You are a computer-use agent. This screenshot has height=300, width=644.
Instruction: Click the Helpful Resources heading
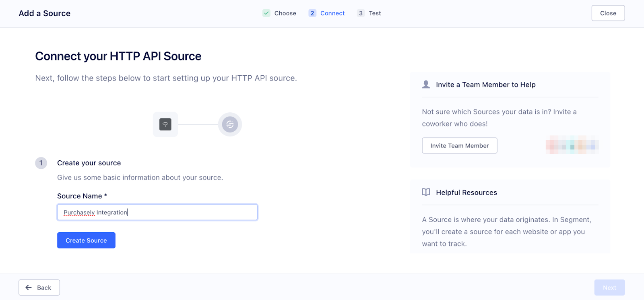[466, 192]
